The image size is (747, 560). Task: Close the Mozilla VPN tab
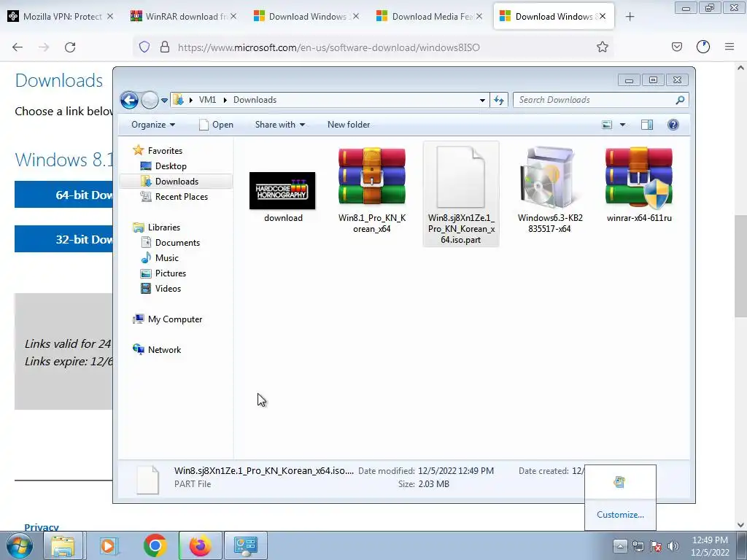click(110, 16)
